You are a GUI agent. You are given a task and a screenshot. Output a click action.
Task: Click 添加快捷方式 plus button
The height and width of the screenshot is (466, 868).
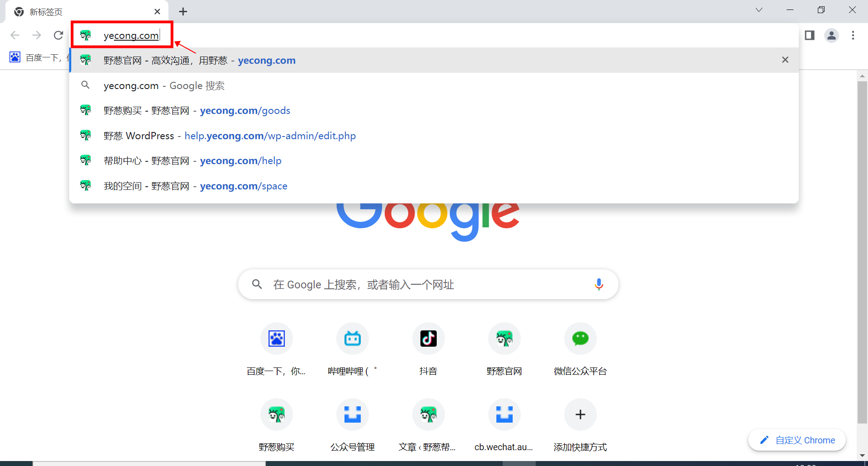(580, 414)
